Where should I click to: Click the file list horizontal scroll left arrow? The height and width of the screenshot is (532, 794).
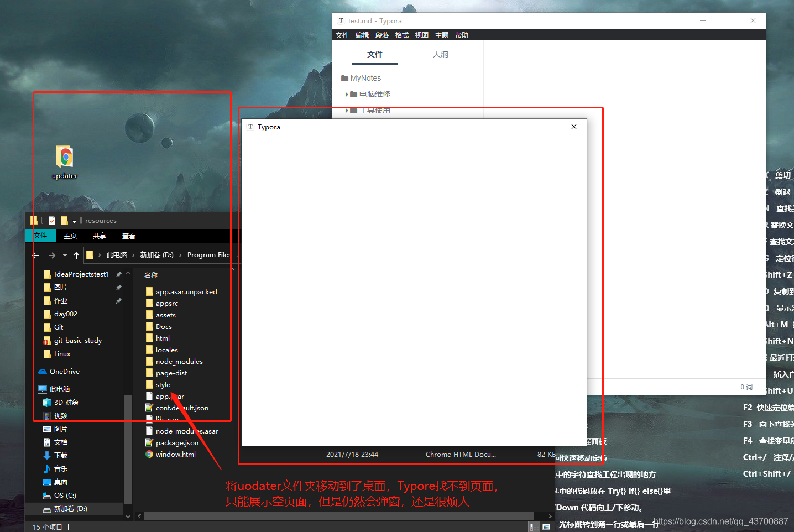click(139, 517)
